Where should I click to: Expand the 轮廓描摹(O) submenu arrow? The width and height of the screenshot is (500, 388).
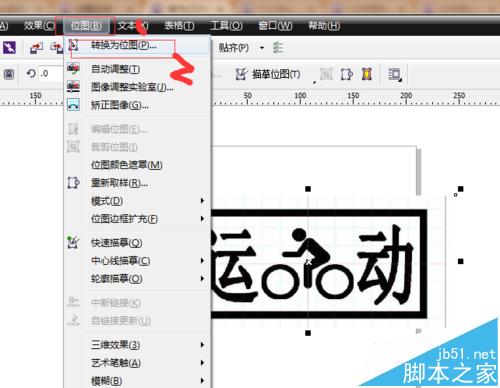pyautogui.click(x=202, y=279)
